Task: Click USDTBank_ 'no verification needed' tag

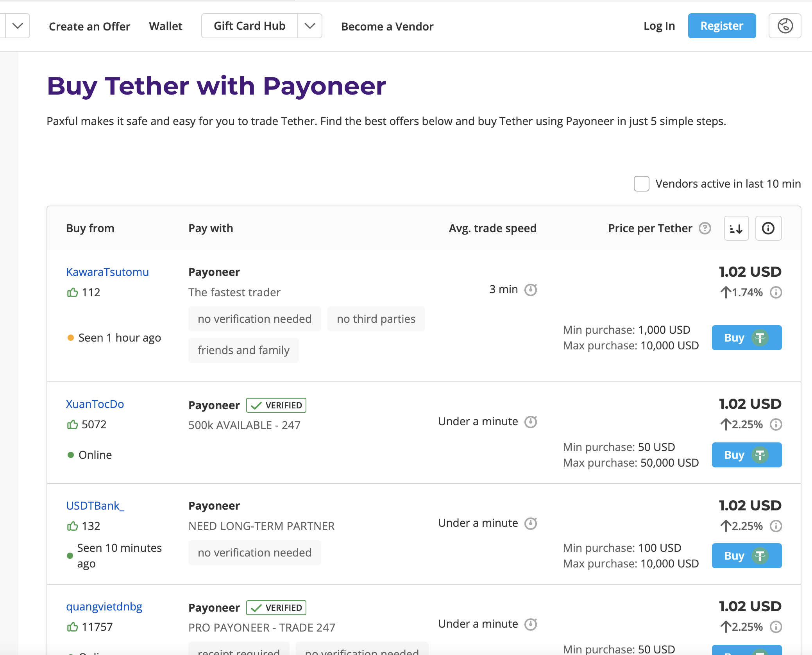Action: [254, 553]
